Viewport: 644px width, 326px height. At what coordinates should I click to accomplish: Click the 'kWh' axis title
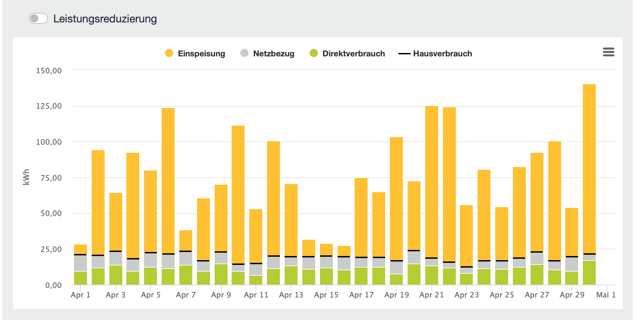point(26,177)
